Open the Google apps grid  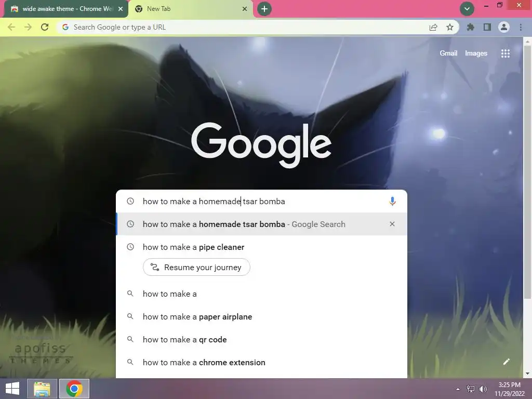pos(506,54)
